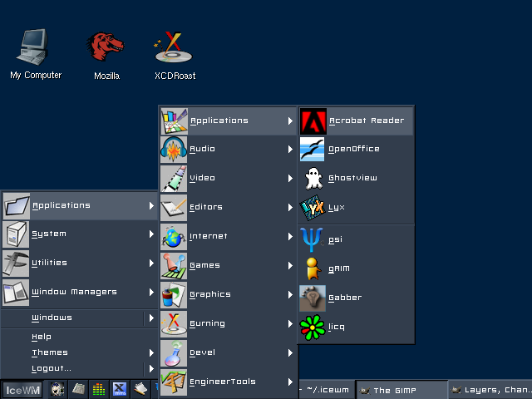This screenshot has height=399, width=532.
Task: Click the Psi blue symbol icon
Action: click(x=312, y=239)
